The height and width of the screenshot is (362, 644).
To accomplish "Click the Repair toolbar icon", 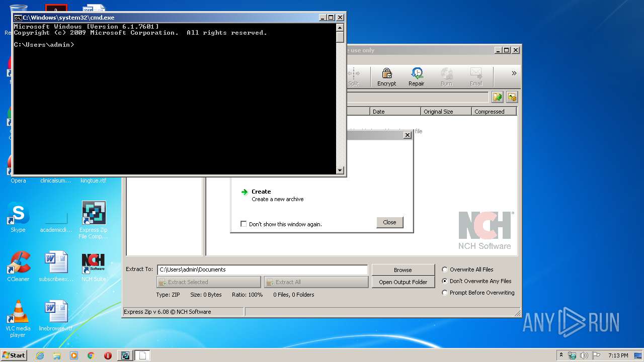I will pos(416,77).
